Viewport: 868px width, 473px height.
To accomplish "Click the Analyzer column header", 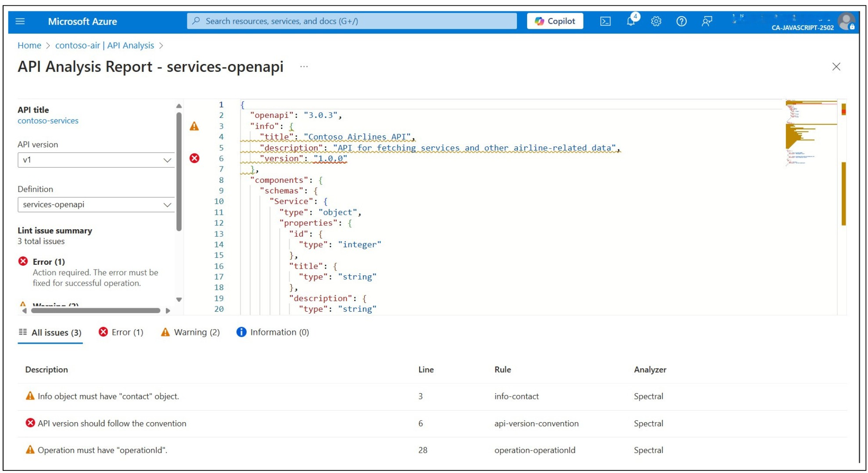I will point(650,370).
